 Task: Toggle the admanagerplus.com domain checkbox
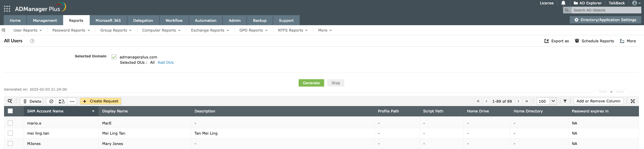click(114, 57)
